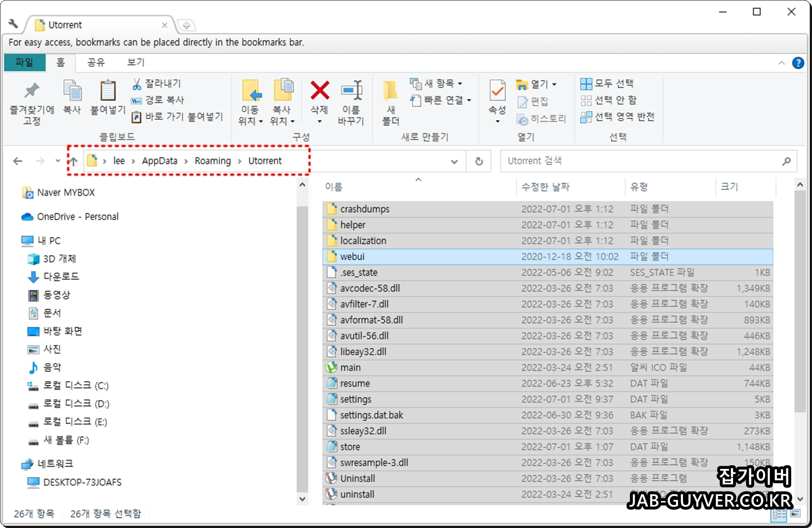Click the Properties (속성) checkmark icon
The width and height of the screenshot is (812, 528).
click(x=497, y=90)
